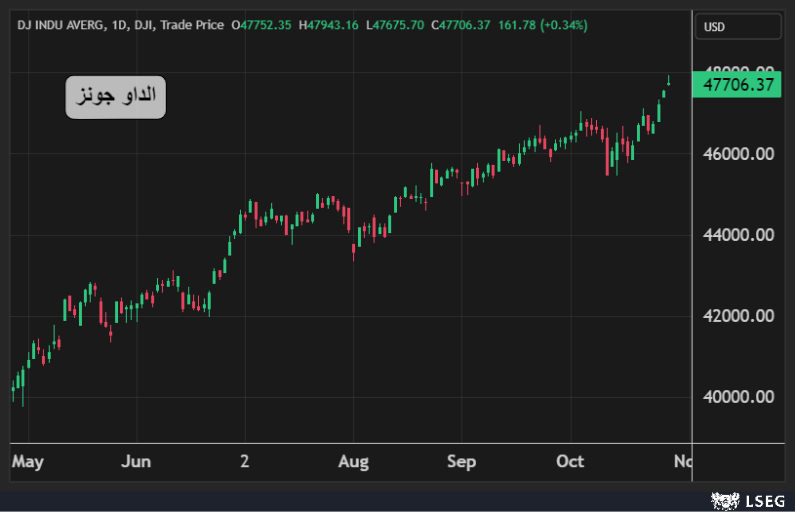795x512 pixels.
Task: Click the 40000.00 price axis label
Action: click(739, 397)
